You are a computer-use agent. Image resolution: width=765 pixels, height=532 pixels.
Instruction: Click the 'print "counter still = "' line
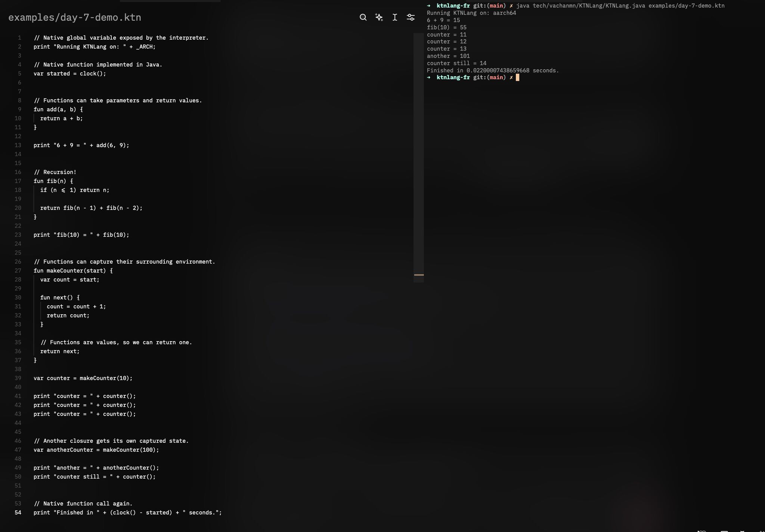coord(95,477)
